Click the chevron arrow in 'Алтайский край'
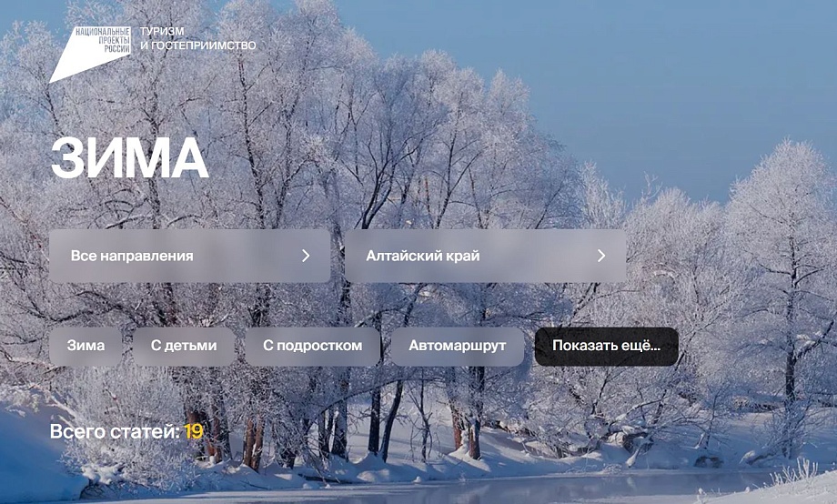The height and width of the screenshot is (504, 837). [601, 256]
